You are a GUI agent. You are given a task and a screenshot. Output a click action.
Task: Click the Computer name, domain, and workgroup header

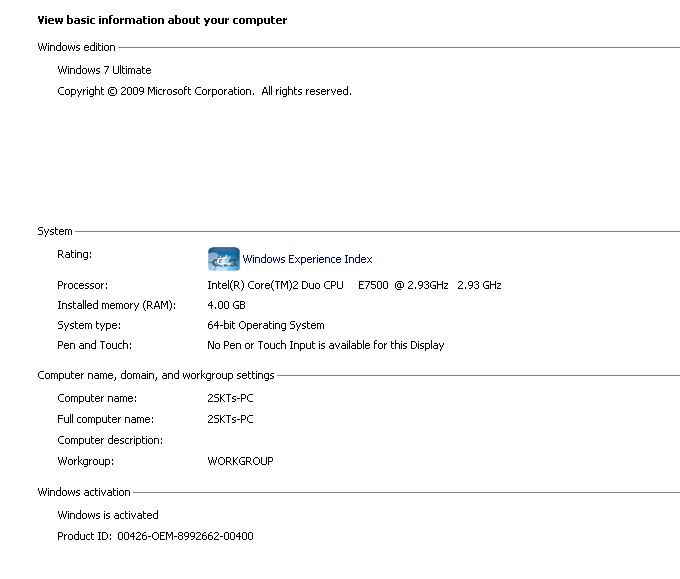coord(155,375)
